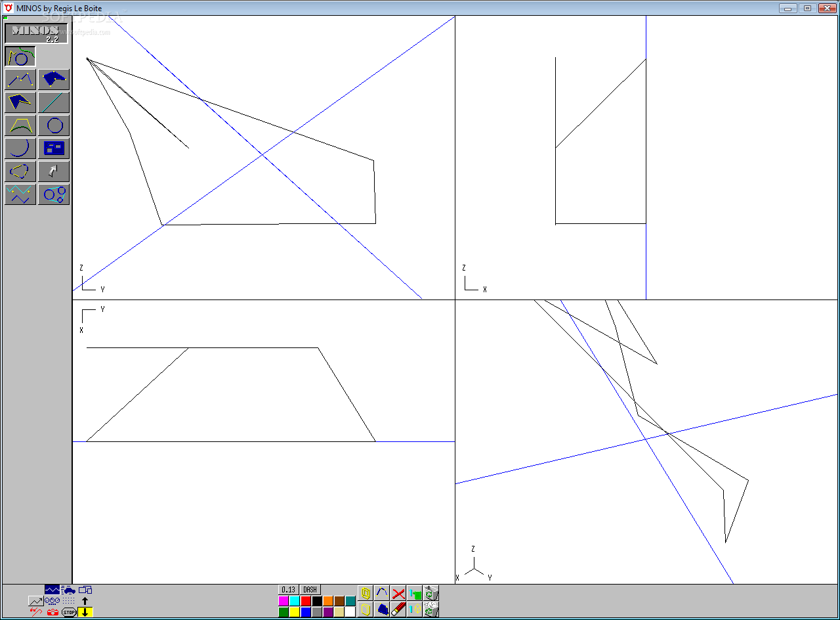Open the blue windows layout tool
Image resolution: width=840 pixels, height=620 pixels.
[54, 148]
